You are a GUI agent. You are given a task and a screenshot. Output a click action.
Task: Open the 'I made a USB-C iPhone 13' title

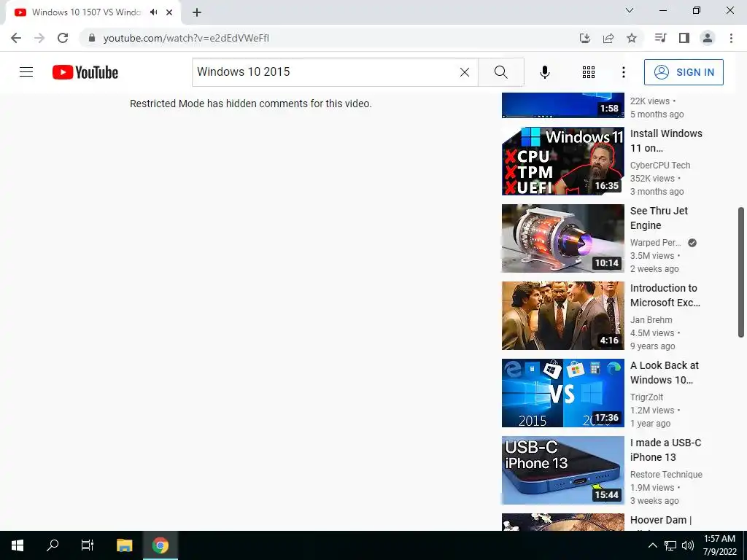point(665,450)
